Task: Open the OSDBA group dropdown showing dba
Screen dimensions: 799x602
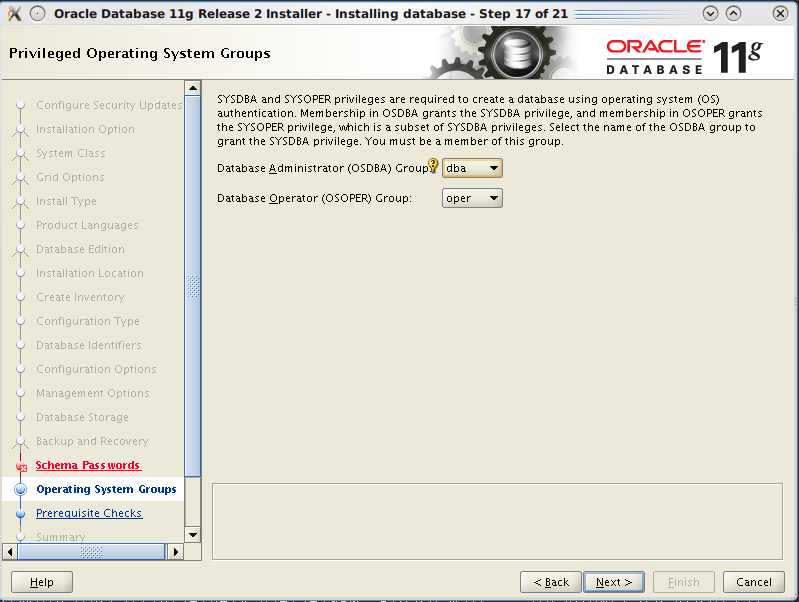Action: pyautogui.click(x=472, y=168)
